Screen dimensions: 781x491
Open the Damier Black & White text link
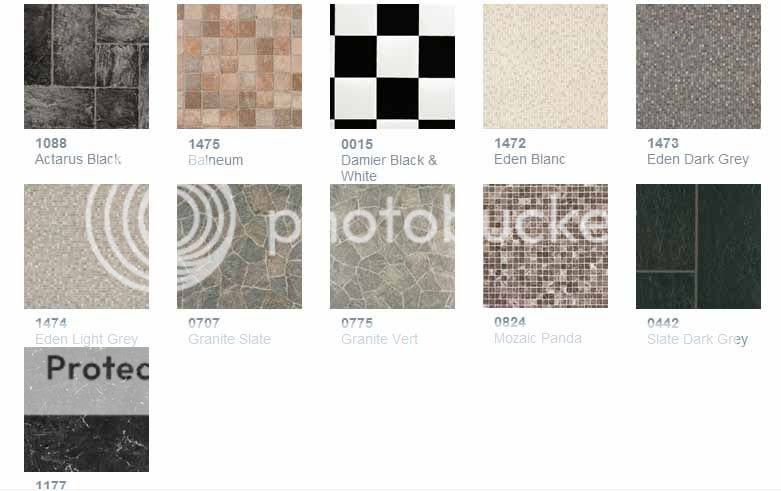(x=389, y=168)
